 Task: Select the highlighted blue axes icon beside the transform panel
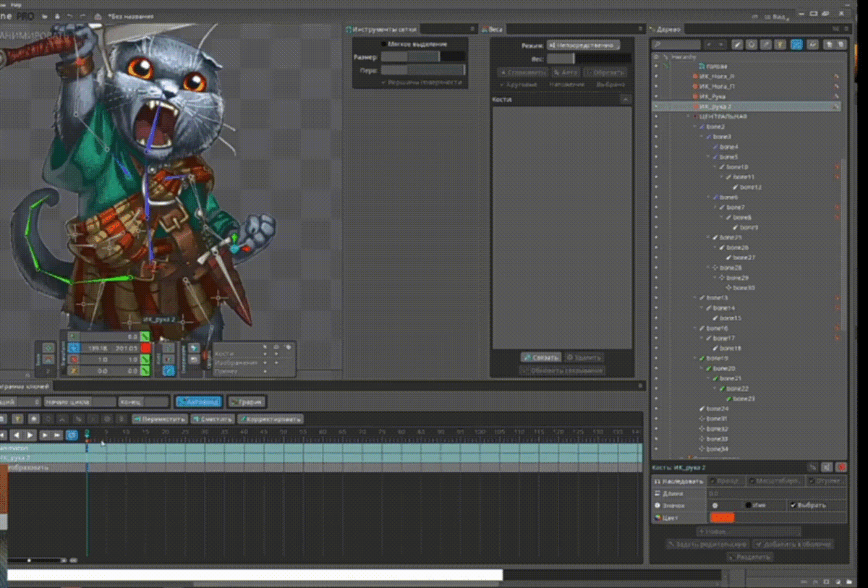pyautogui.click(x=169, y=370)
